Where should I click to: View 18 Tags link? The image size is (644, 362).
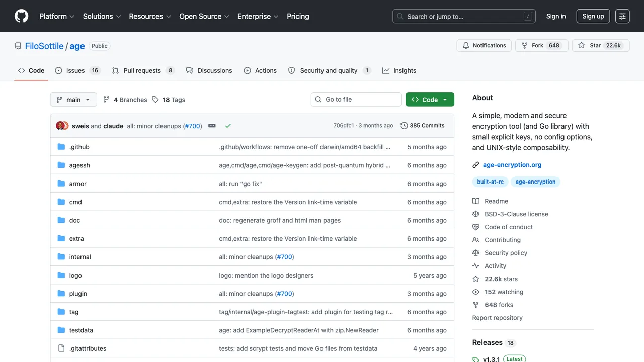(x=169, y=100)
